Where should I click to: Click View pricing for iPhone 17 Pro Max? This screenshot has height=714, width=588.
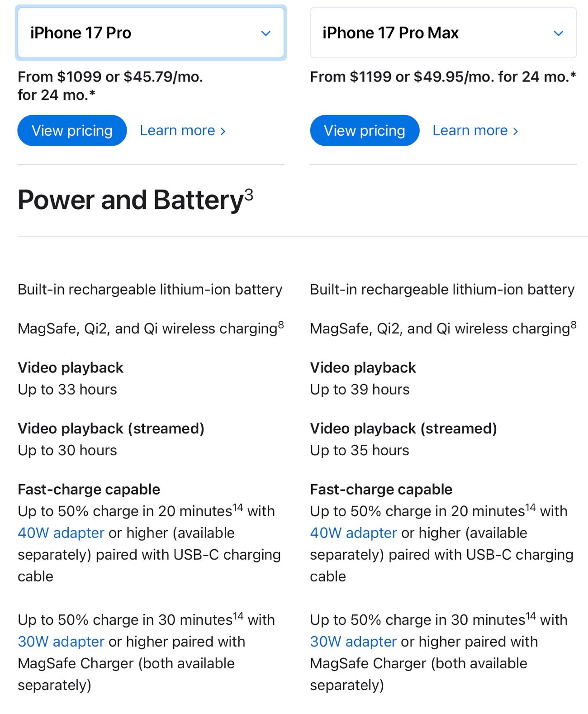[365, 130]
